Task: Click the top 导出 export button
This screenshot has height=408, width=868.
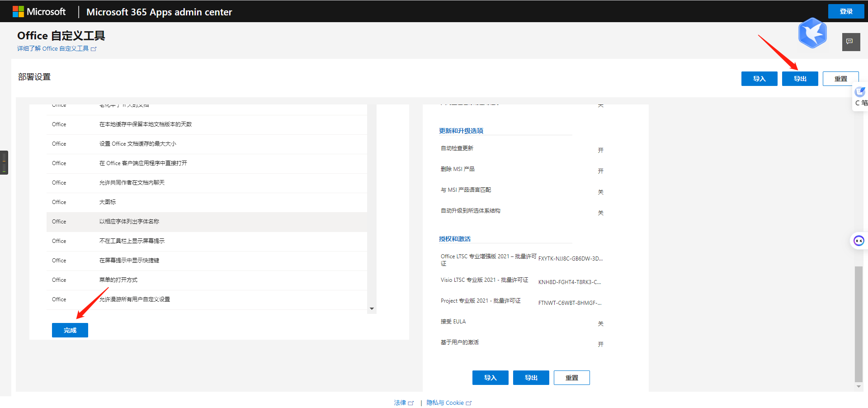Action: pyautogui.click(x=800, y=79)
